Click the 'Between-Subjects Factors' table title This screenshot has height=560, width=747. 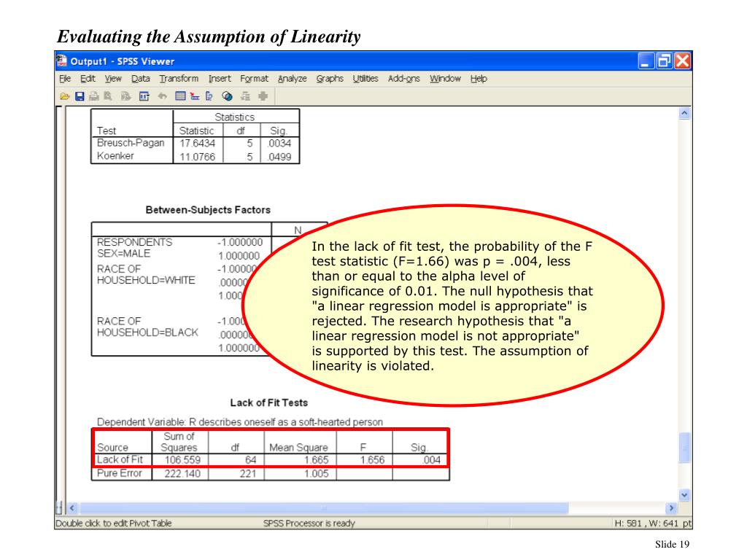208,210
